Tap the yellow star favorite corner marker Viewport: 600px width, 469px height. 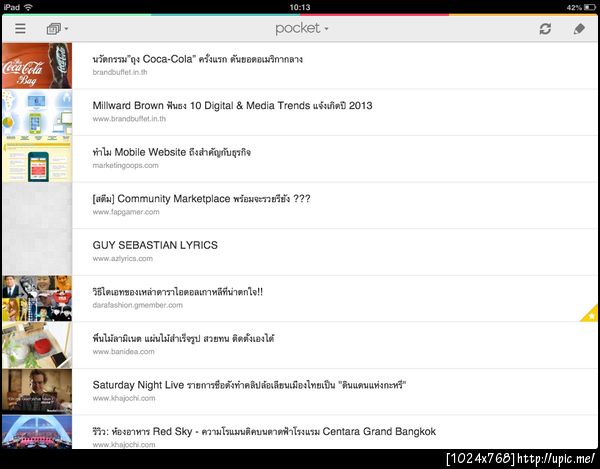590,313
